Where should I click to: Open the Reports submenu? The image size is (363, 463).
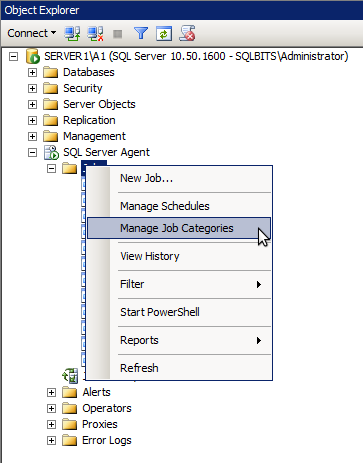(x=179, y=340)
